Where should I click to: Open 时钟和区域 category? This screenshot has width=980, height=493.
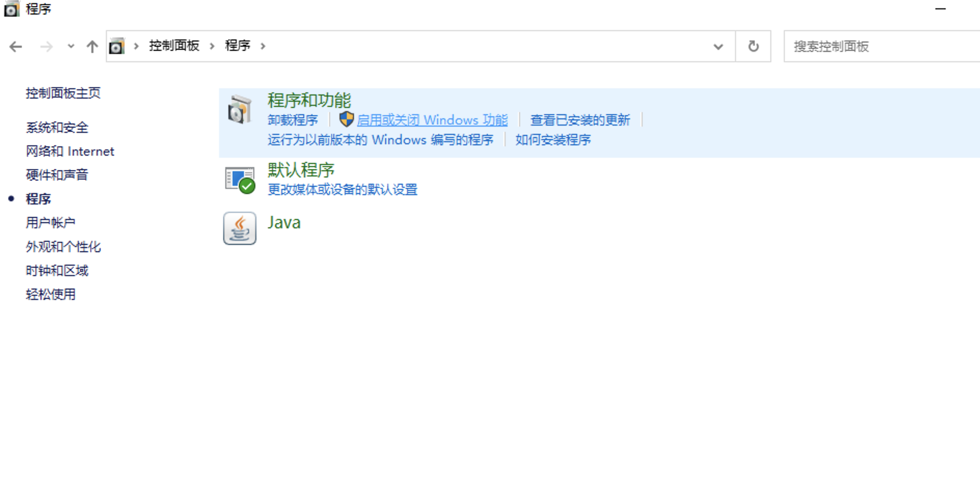click(x=57, y=270)
